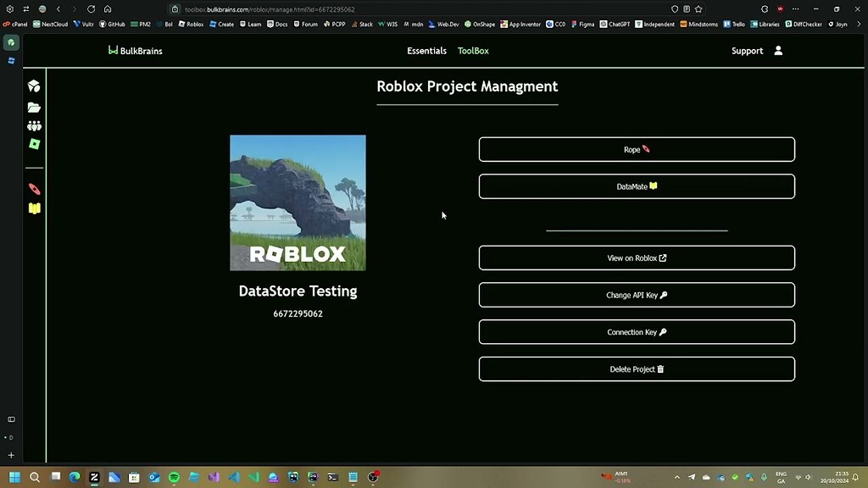Open the ENG GA language selector

pos(781,476)
